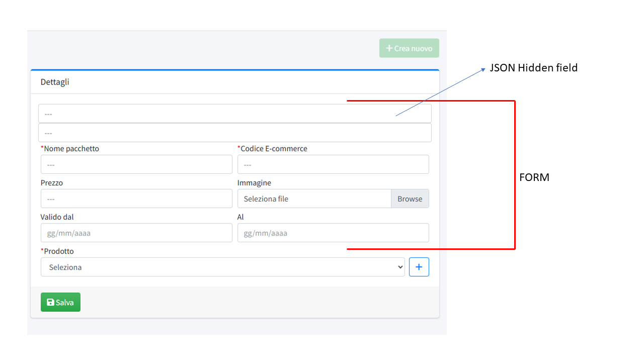This screenshot has height=362, width=644.
Task: Click the Prezzo input field
Action: point(136,198)
